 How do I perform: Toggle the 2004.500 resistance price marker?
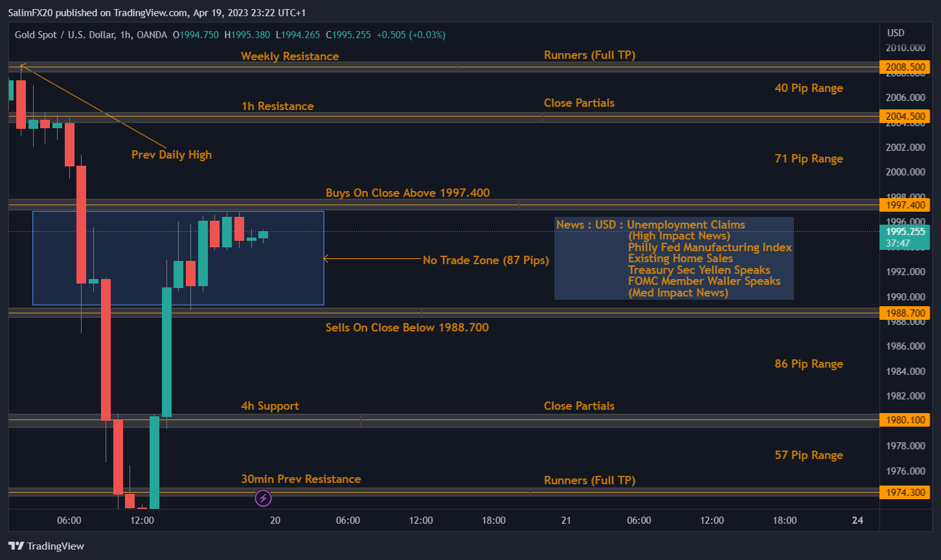pos(905,116)
